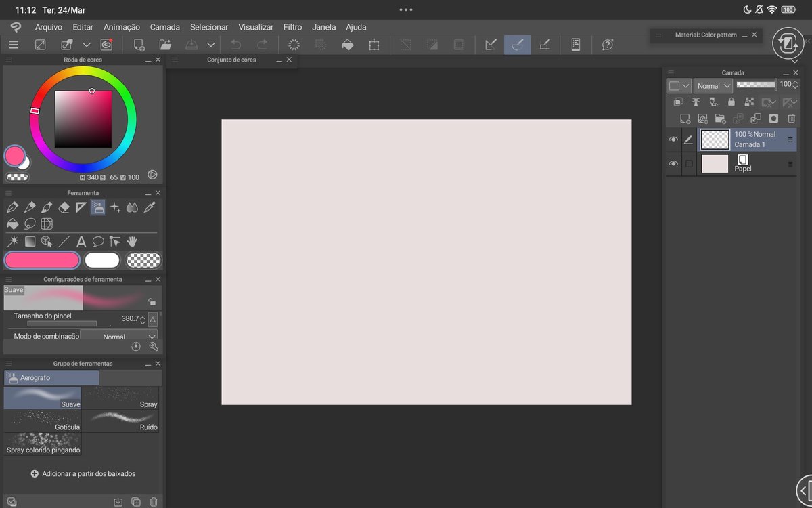Toggle Set as reference layer lighthouse
This screenshot has width=812, height=508.
[696, 102]
